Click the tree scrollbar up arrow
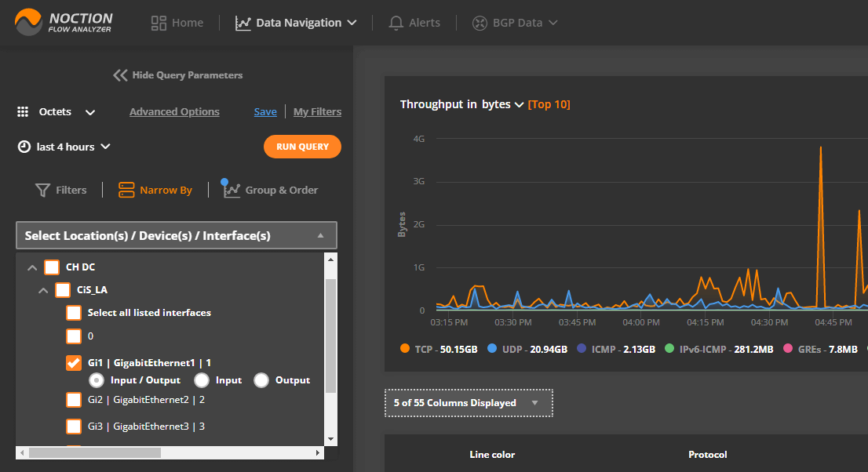Screen dimensions: 868x472 (x=330, y=259)
